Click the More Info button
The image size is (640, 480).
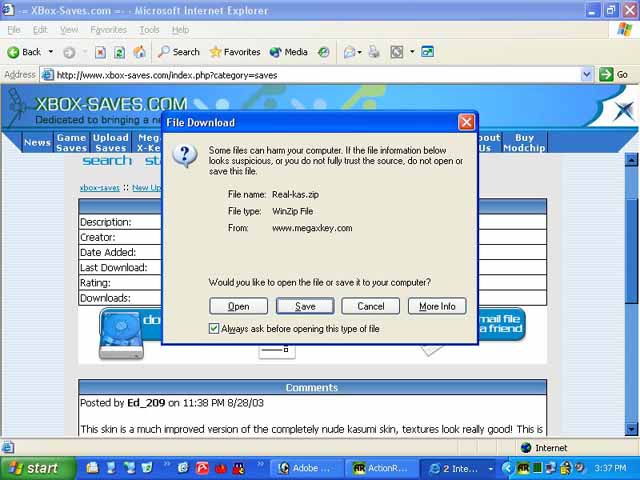coord(437,306)
